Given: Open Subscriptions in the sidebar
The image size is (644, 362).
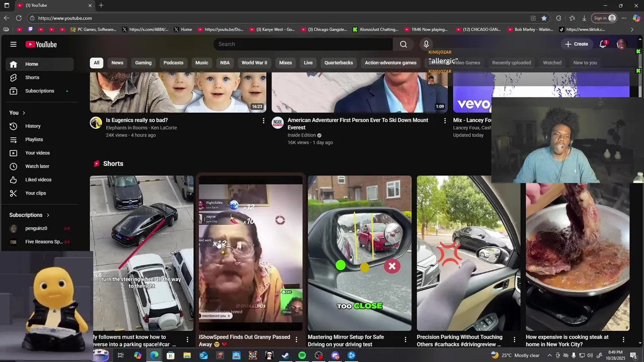Looking at the screenshot, I should click(x=40, y=91).
